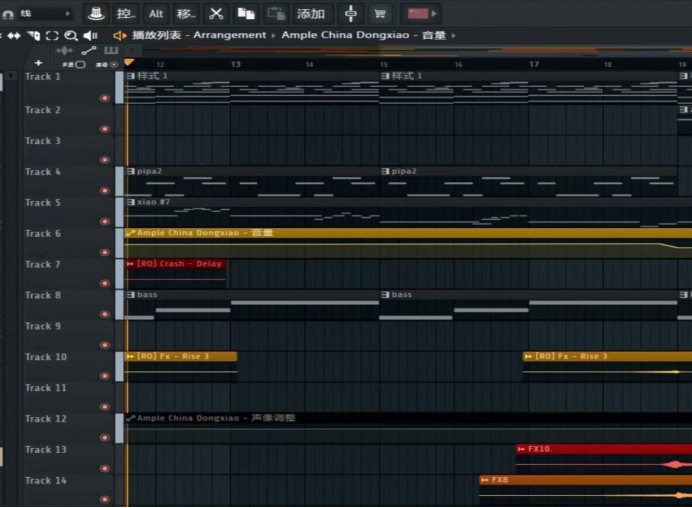692x508 pixels.
Task: Click the scissors cut icon
Action: 216,14
